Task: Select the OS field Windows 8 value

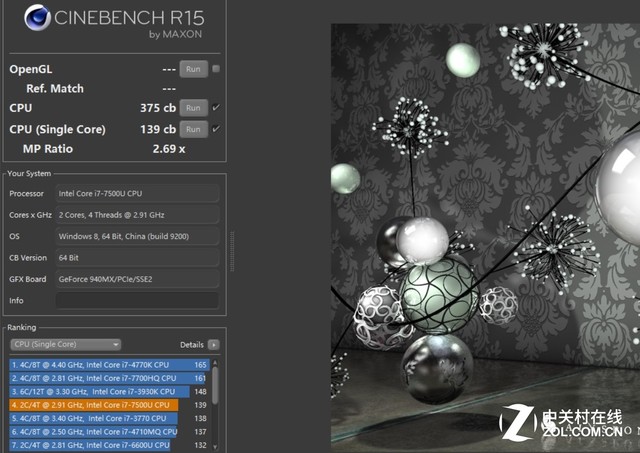Action: (137, 236)
